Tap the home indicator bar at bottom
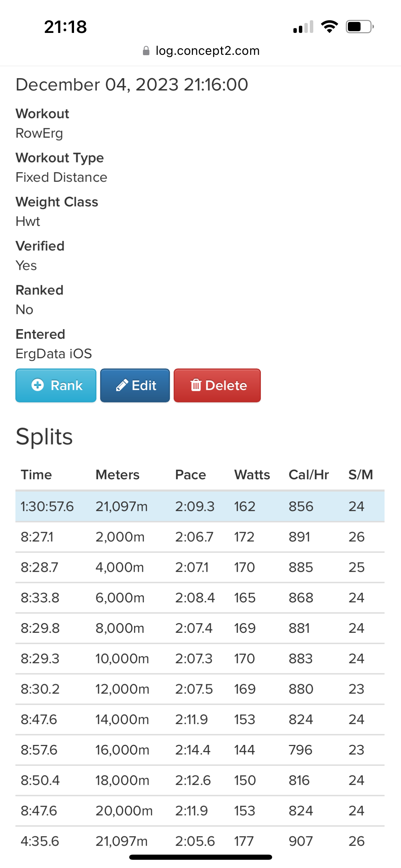The width and height of the screenshot is (401, 868). (x=200, y=857)
